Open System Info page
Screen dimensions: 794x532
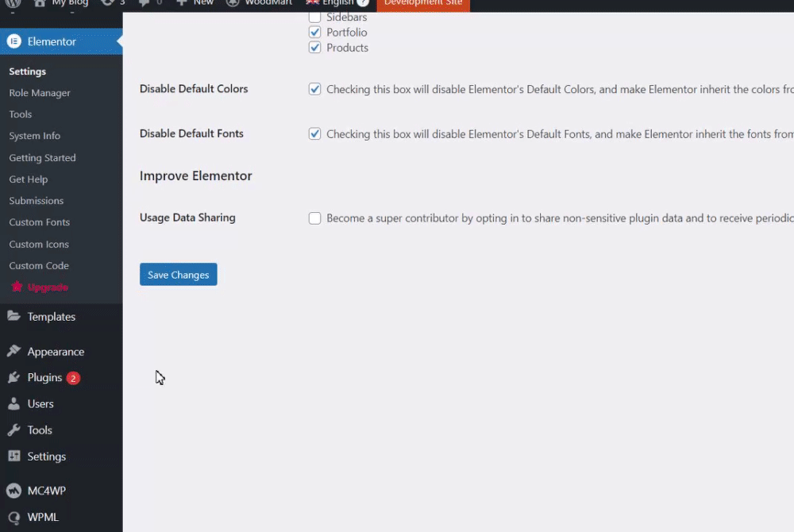34,136
